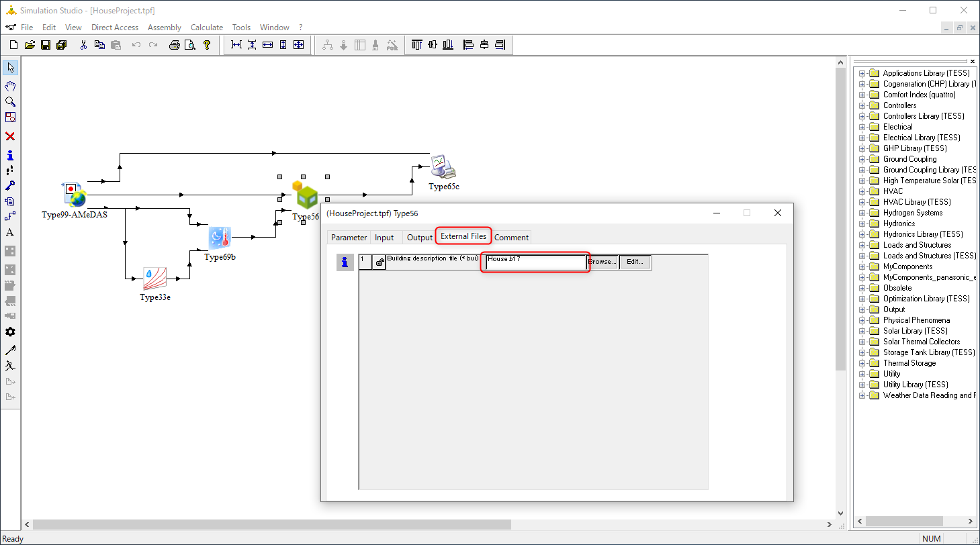Expand the HVAC library folder
The width and height of the screenshot is (980, 545).
pos(862,191)
